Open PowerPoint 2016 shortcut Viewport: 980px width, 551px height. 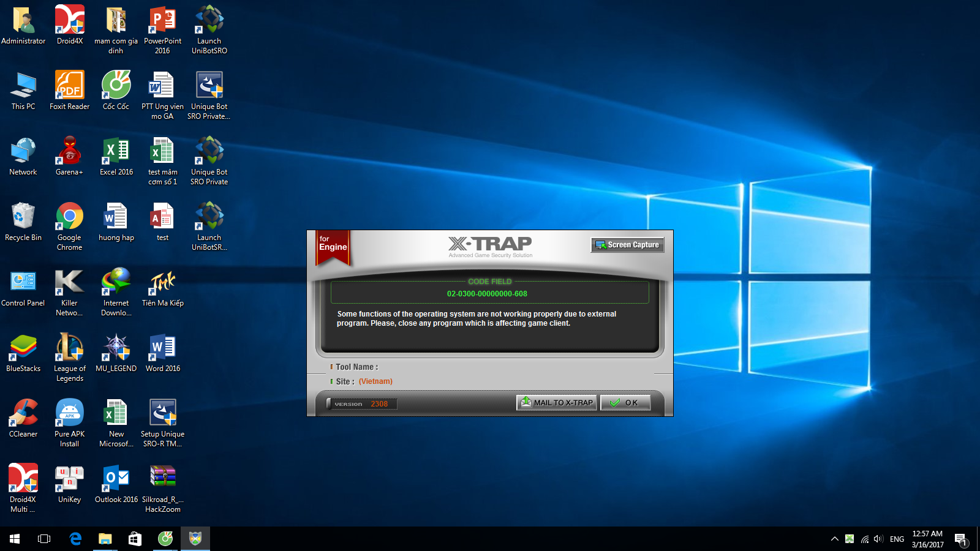[162, 31]
